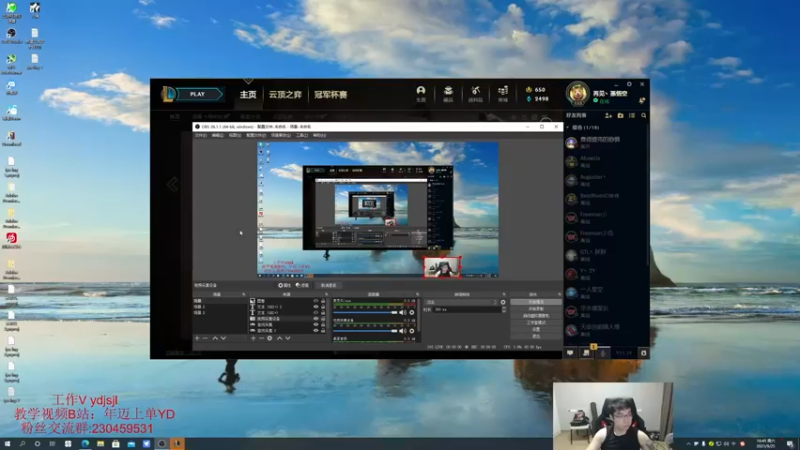Toggle lock for 文本 (GDI+) 2 source

[x=323, y=307]
